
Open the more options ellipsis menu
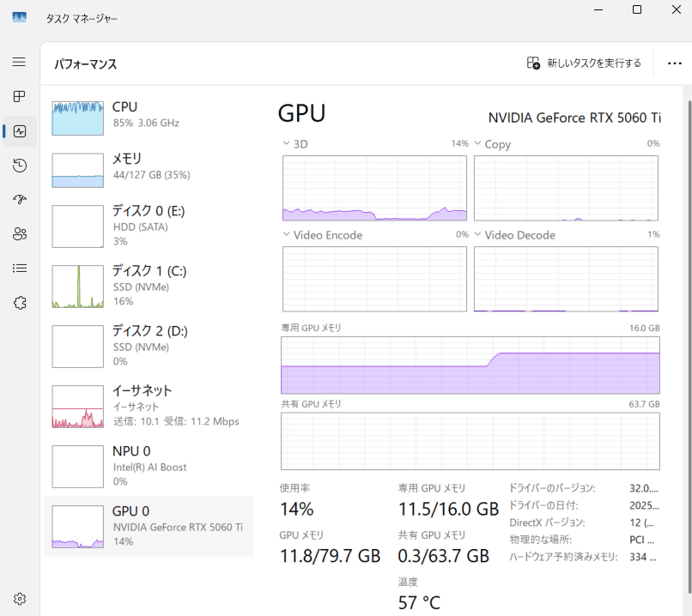click(x=674, y=63)
